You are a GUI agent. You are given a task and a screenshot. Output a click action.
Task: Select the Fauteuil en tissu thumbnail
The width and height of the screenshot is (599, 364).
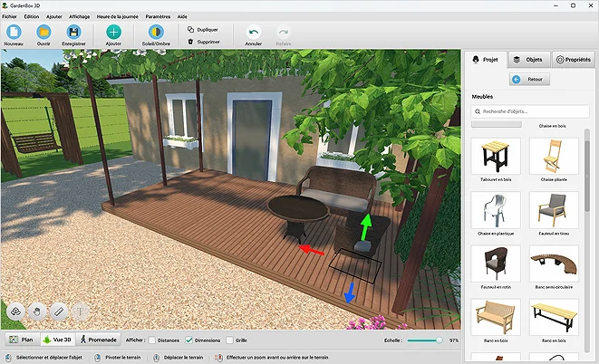554,210
